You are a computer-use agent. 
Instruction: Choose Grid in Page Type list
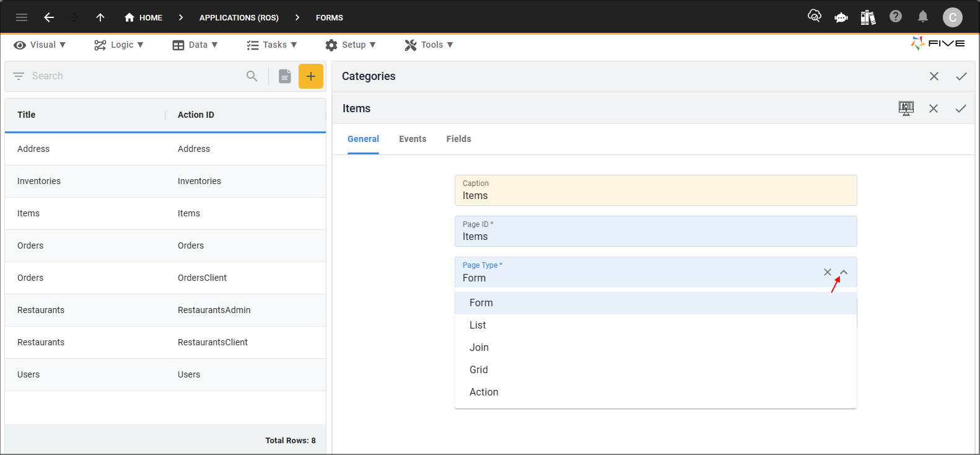click(655, 370)
